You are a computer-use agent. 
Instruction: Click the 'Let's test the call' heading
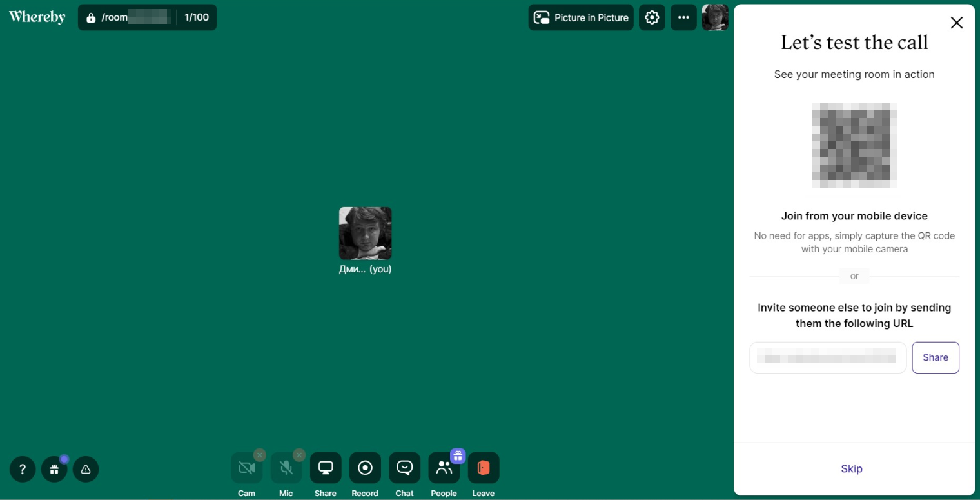tap(854, 43)
